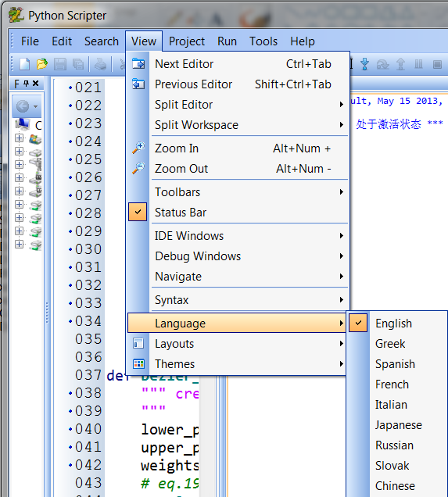Click 'May 15 2013' in the interpreter output
This screenshot has width=448, height=497.
point(407,101)
